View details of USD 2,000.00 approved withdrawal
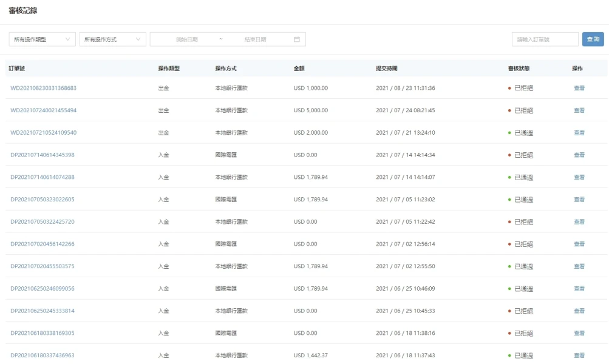This screenshot has height=364, width=609. 579,133
